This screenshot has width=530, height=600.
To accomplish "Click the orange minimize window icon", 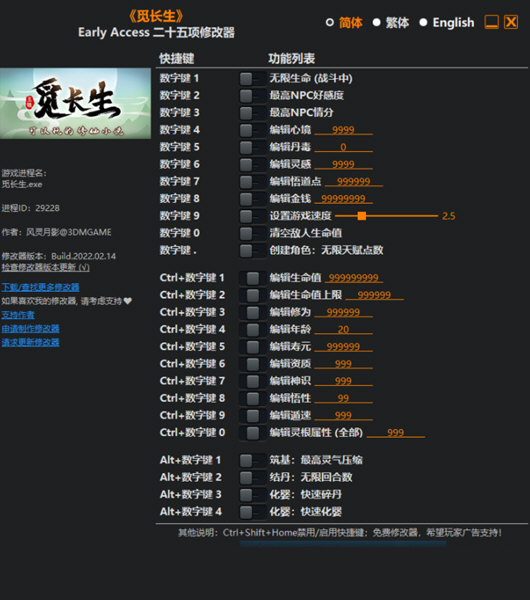I will [x=492, y=22].
